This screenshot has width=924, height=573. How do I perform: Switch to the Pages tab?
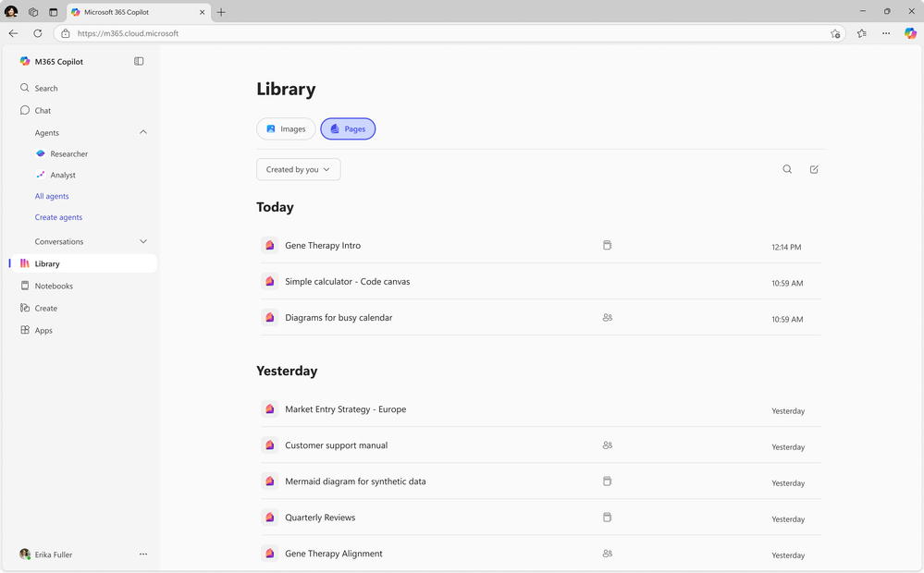[x=348, y=128]
